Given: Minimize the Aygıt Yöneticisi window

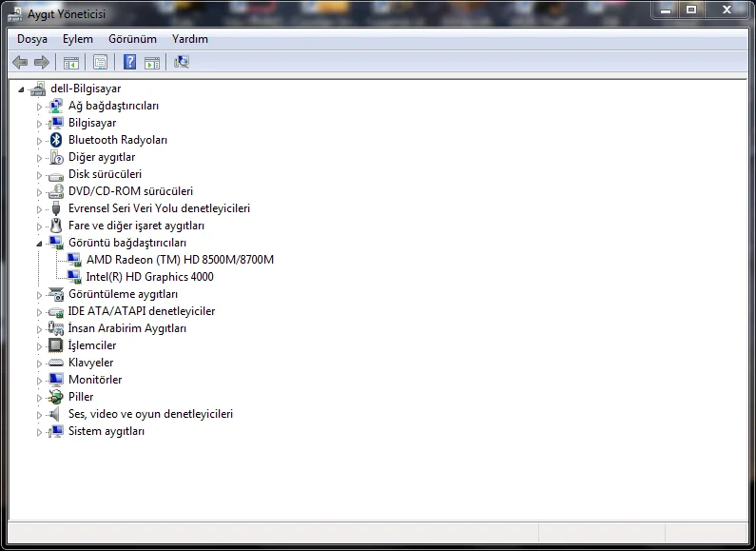Looking at the screenshot, I should coord(666,10).
